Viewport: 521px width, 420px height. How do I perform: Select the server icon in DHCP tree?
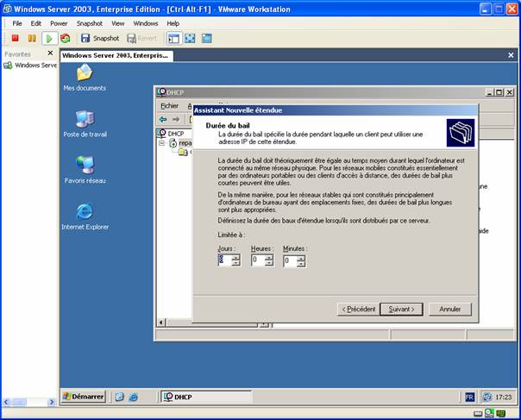[x=173, y=143]
